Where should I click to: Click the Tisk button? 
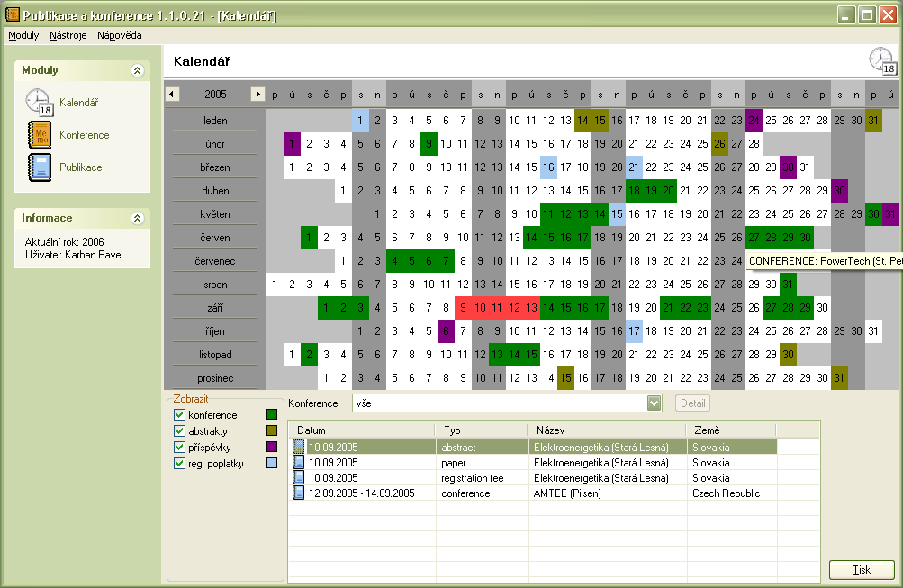pyautogui.click(x=862, y=570)
